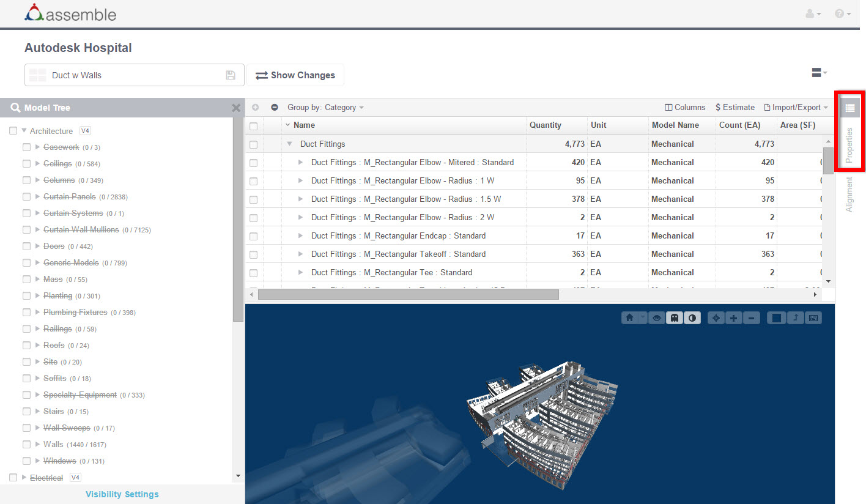Collapse all groups with the minus icon

(x=275, y=107)
